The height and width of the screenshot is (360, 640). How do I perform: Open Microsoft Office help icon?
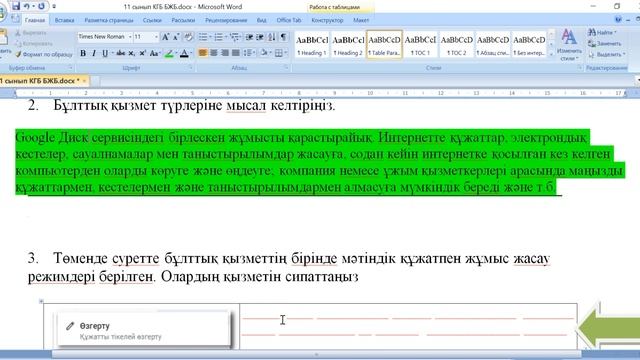pos(618,20)
